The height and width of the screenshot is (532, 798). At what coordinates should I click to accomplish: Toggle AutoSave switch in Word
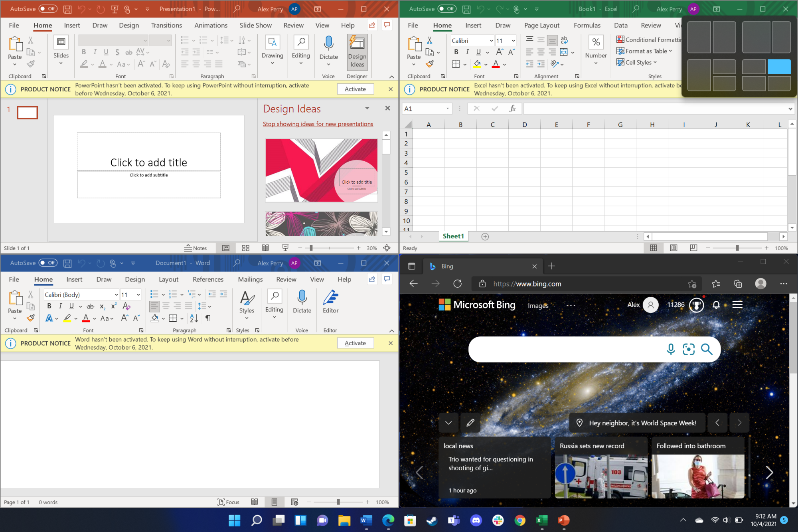pos(48,263)
